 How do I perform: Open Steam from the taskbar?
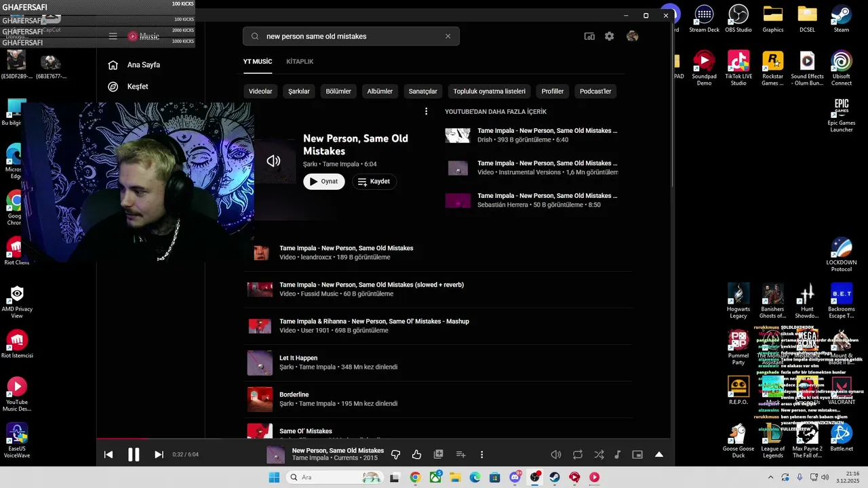tap(555, 477)
